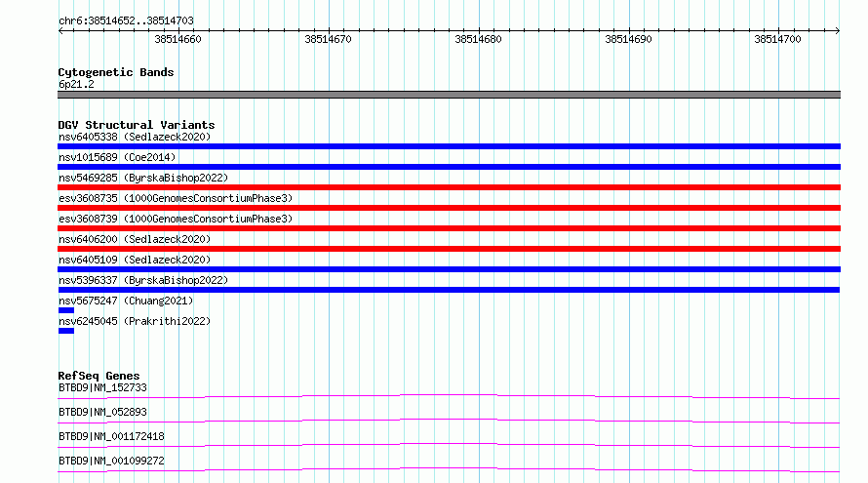Image resolution: width=868 pixels, height=483 pixels.
Task: Click the 6p21.2 band label
Action: [76, 84]
